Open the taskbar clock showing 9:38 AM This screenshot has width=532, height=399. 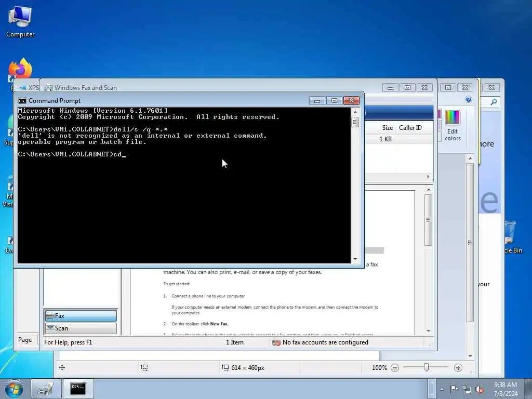(506, 389)
